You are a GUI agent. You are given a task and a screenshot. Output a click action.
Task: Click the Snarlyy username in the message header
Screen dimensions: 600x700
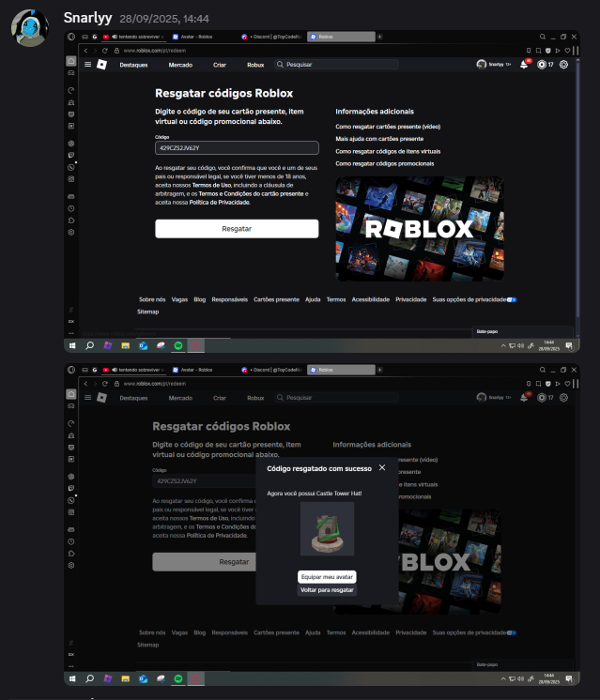[x=87, y=18]
